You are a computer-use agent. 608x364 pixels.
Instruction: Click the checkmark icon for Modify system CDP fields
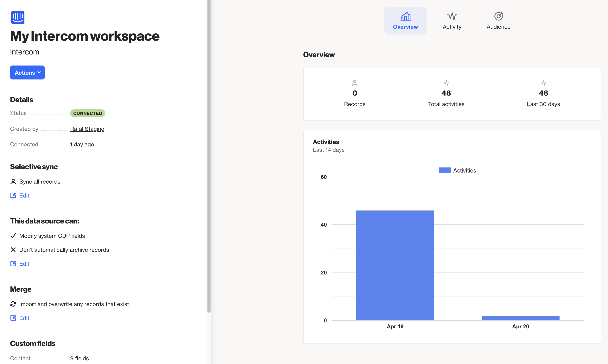13,236
